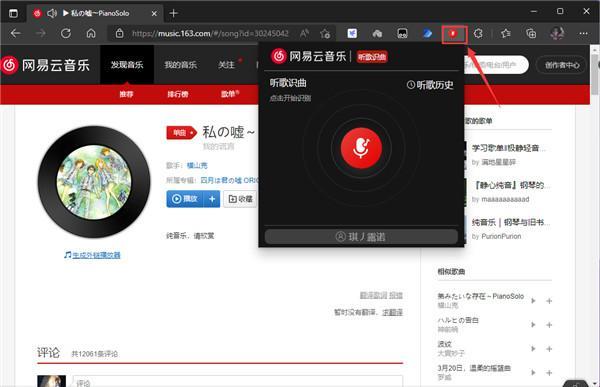Open Collections icon in toolbar
Image resolution: width=600 pixels, height=387 pixels.
531,34
